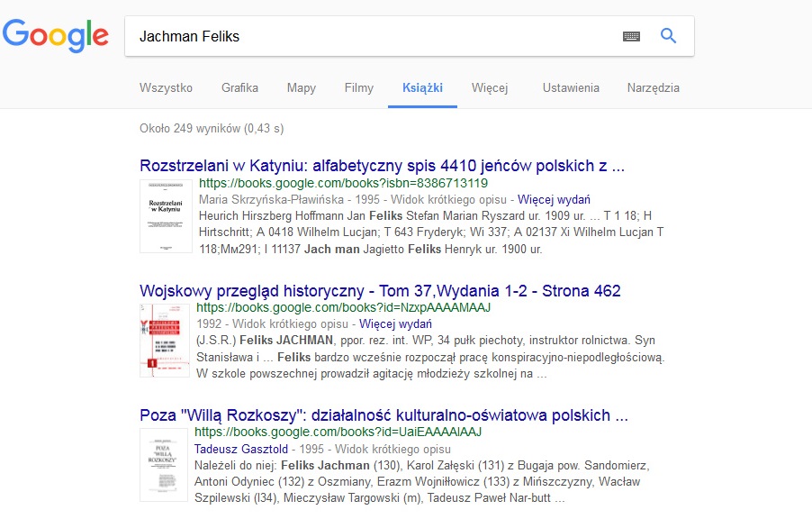Image resolution: width=812 pixels, height=519 pixels.
Task: Click the search field containing Jachman Feliks
Action: click(369, 37)
